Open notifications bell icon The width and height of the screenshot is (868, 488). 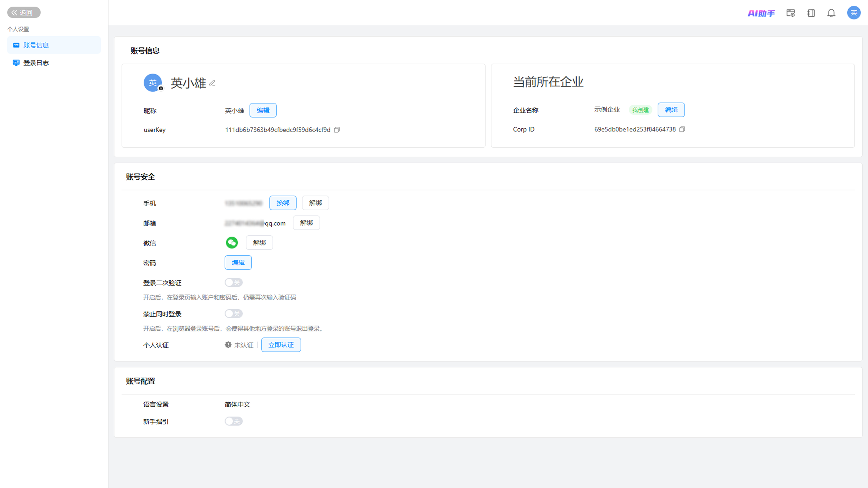pyautogui.click(x=831, y=13)
